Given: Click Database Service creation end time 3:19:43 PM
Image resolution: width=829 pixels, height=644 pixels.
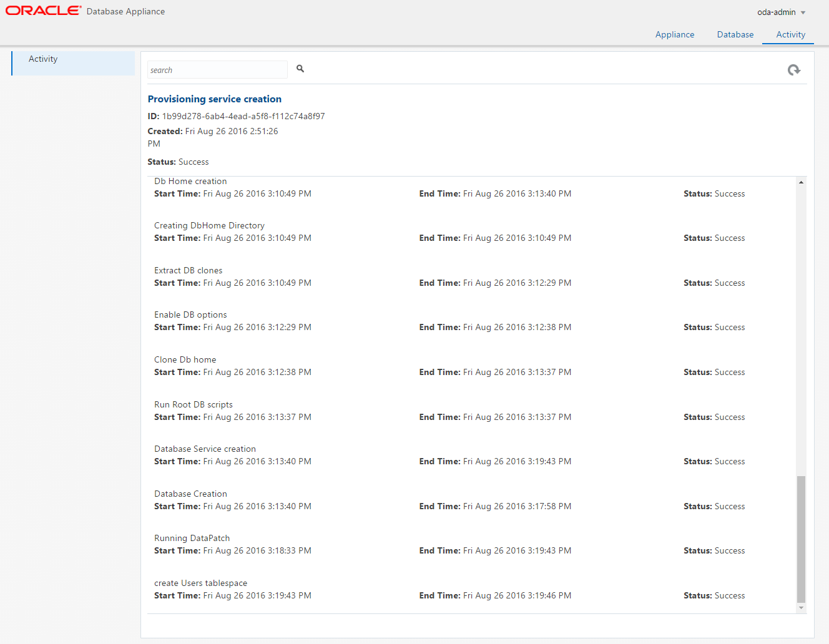Looking at the screenshot, I should [x=517, y=461].
